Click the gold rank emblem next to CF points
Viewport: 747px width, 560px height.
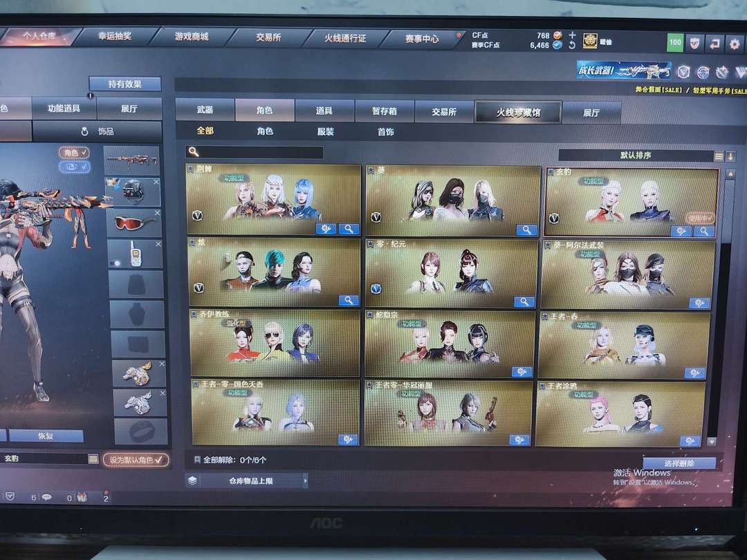[590, 41]
